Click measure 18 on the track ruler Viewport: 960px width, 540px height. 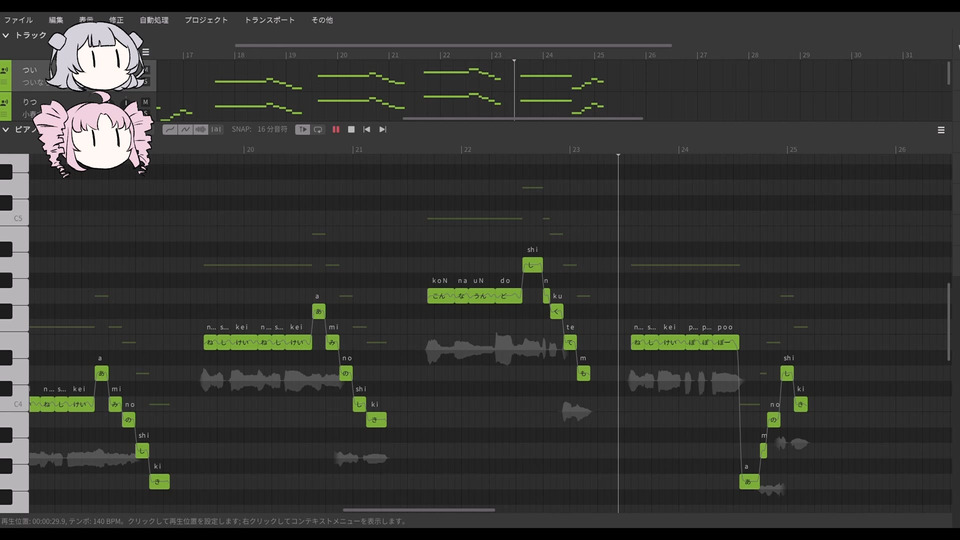tap(240, 55)
